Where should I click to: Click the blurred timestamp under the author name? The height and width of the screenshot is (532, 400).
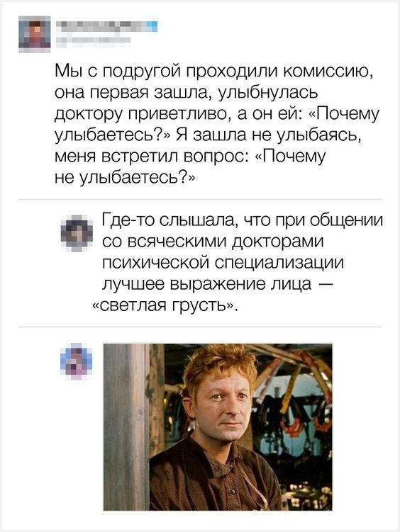click(x=93, y=41)
